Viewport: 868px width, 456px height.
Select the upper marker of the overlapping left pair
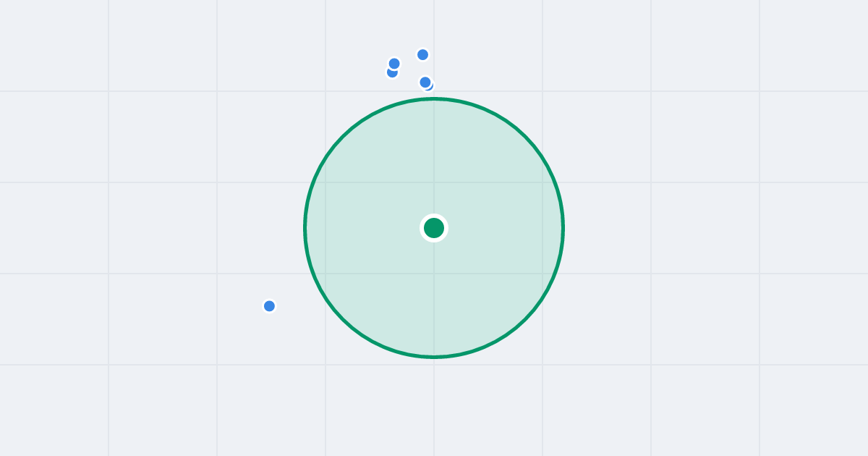pos(394,64)
